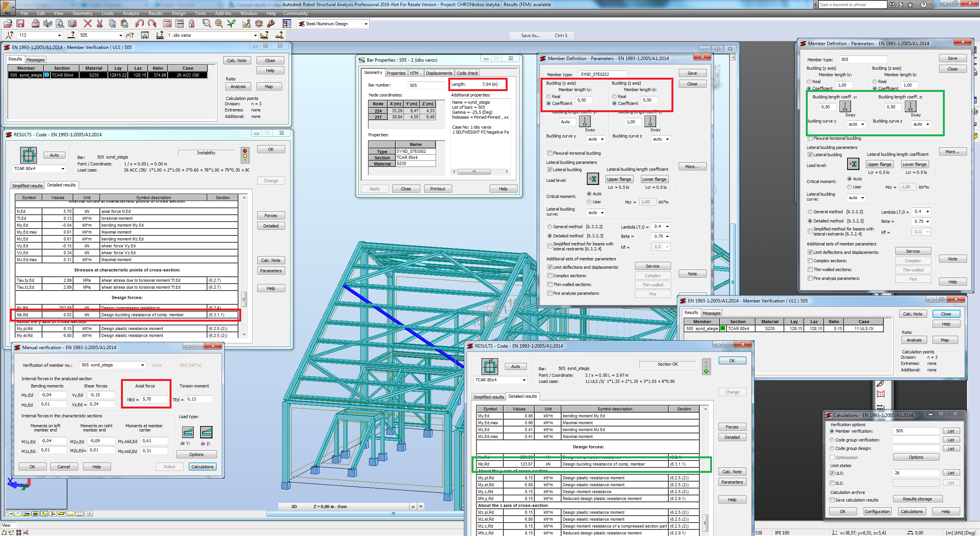The image size is (980, 536).
Task: Click the red X Delete icon
Action: click(x=88, y=24)
